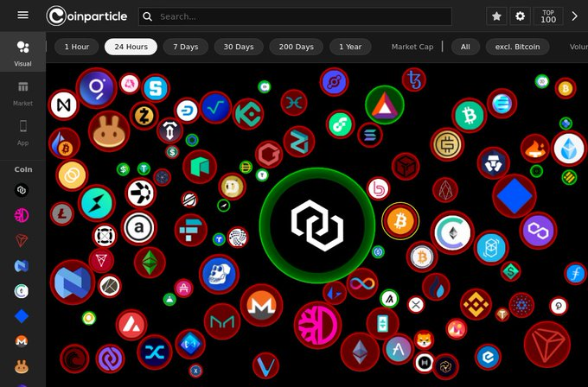Click the Cronos lion bubble

[494, 163]
